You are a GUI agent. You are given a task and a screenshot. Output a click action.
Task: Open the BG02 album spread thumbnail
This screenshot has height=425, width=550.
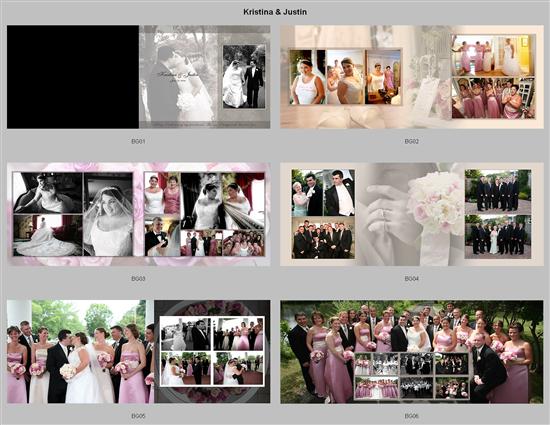pyautogui.click(x=412, y=77)
